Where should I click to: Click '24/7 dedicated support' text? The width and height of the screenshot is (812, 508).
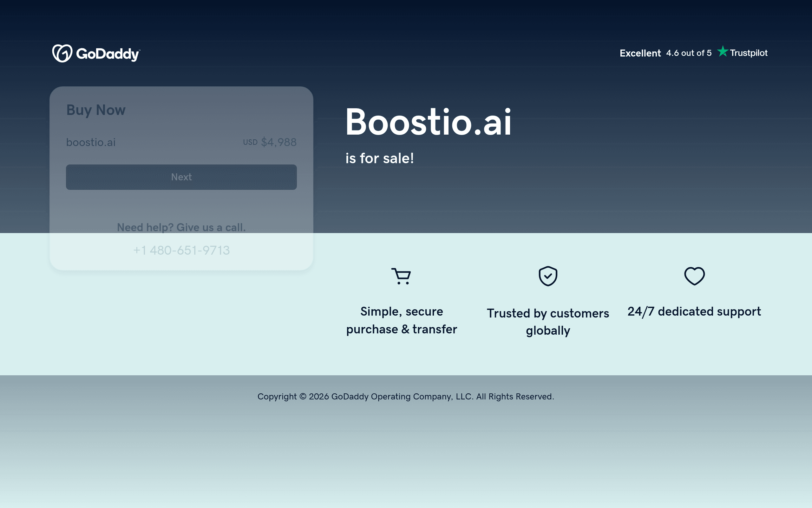click(694, 311)
